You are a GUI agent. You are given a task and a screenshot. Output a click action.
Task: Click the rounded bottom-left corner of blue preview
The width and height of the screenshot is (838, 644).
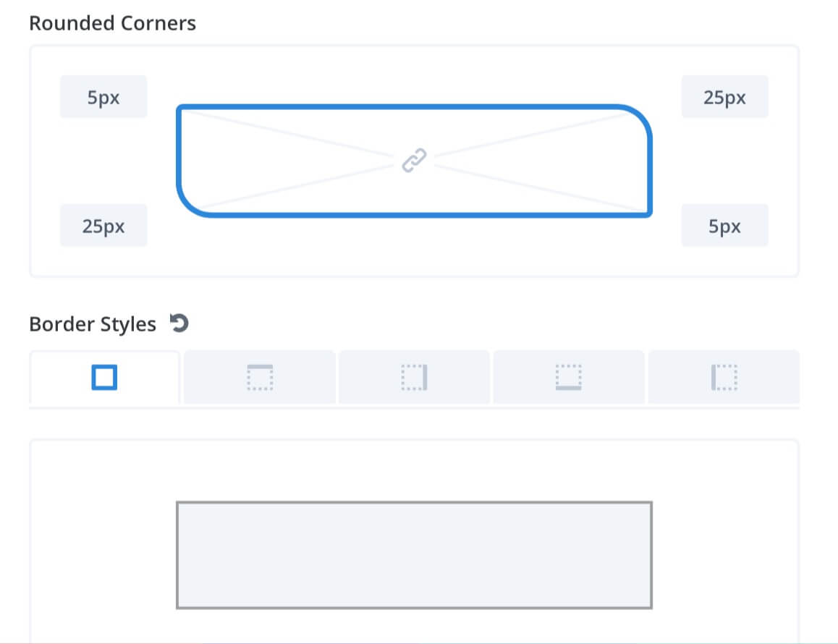coord(191,203)
